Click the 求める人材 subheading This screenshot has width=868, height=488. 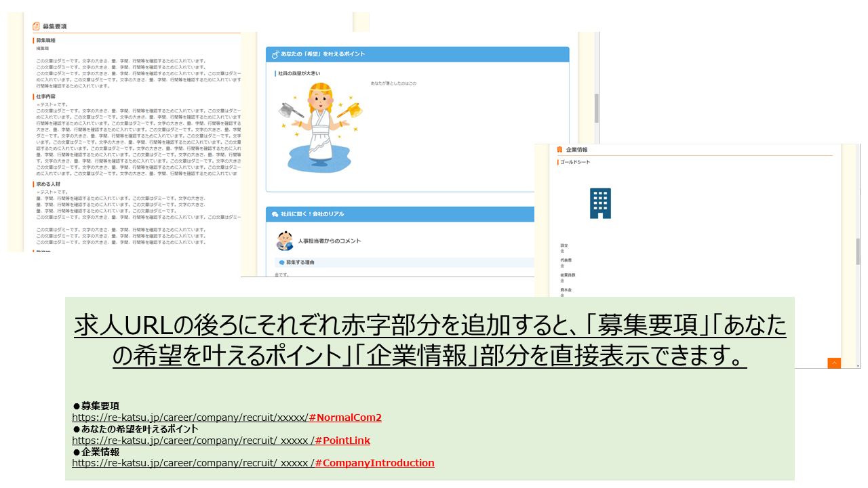(48, 184)
